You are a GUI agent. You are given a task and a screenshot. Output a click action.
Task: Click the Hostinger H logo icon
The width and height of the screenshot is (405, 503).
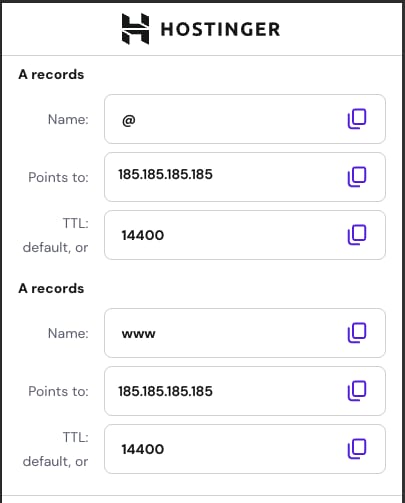(135, 29)
